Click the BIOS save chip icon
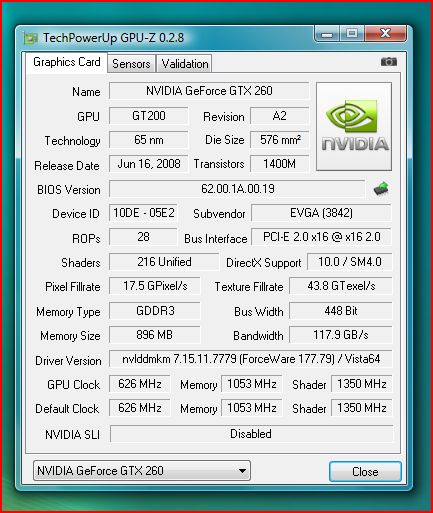This screenshot has height=513, width=433. (x=381, y=188)
